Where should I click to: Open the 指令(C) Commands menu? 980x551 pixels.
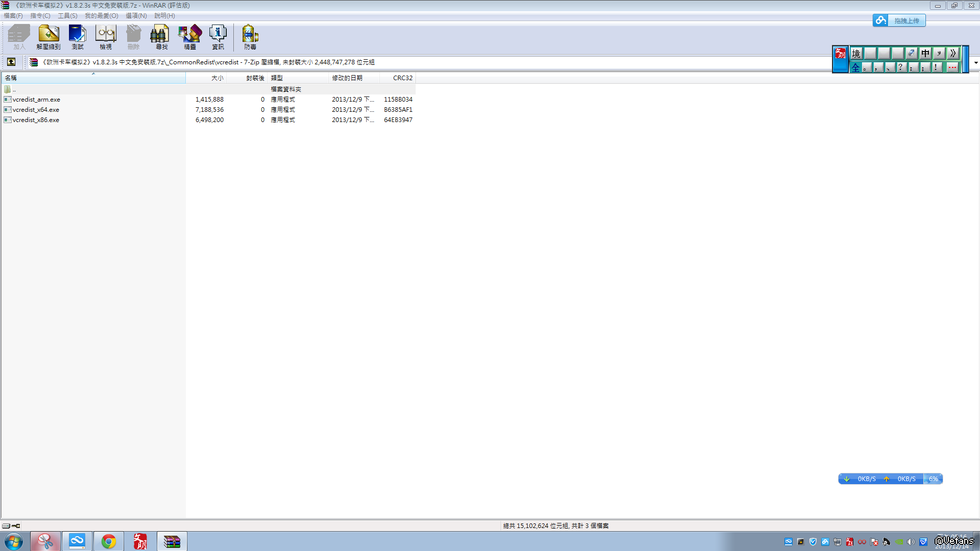pos(40,16)
